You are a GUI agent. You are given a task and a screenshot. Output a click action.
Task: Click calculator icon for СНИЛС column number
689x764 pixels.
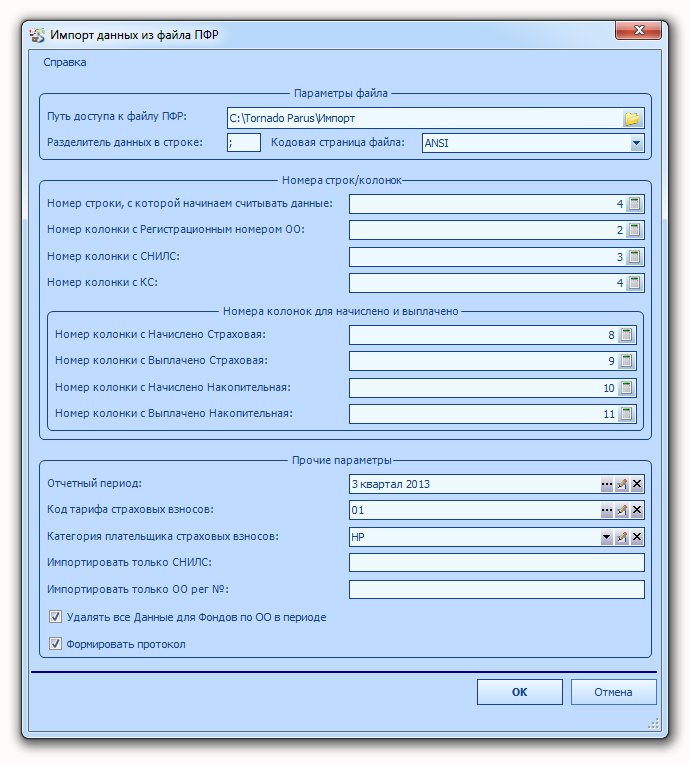coord(634,257)
